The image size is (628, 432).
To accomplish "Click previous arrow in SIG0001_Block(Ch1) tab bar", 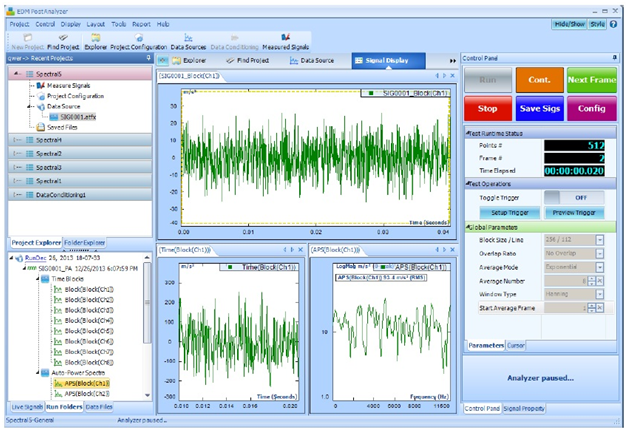I will tap(437, 76).
